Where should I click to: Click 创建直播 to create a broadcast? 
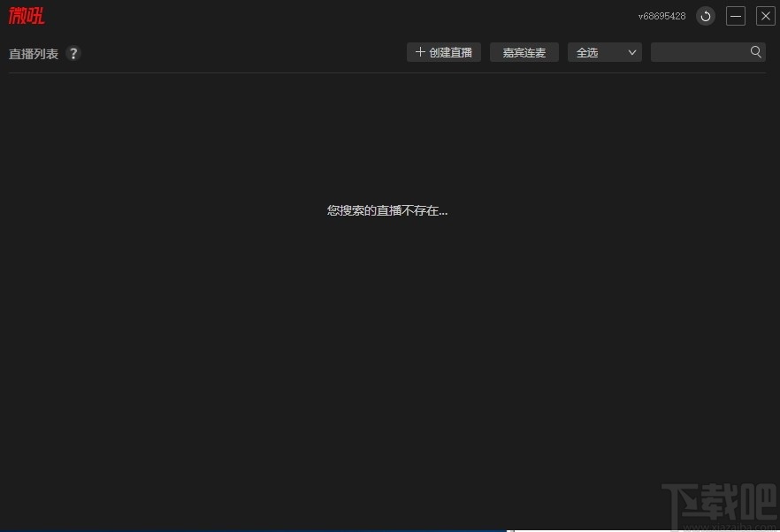pos(443,51)
